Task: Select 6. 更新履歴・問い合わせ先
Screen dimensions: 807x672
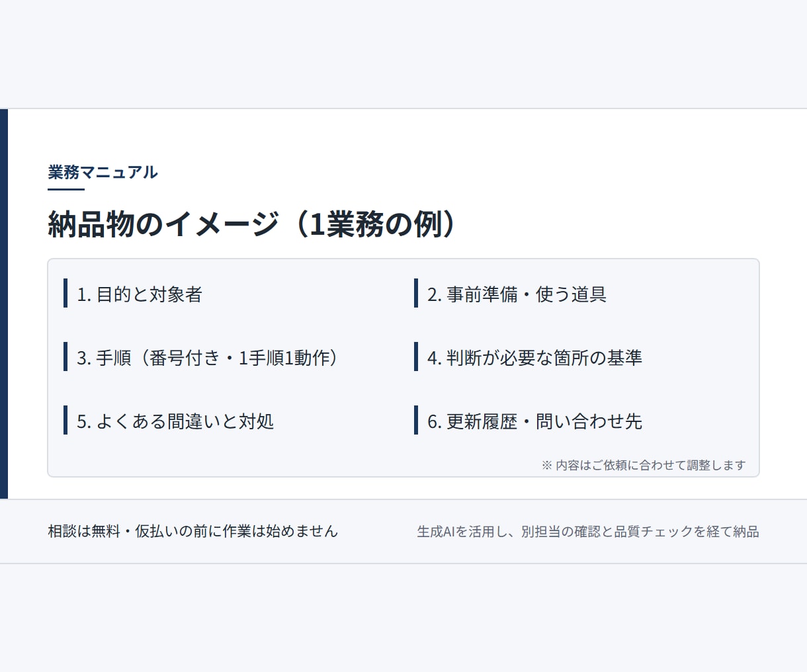Action: point(534,421)
